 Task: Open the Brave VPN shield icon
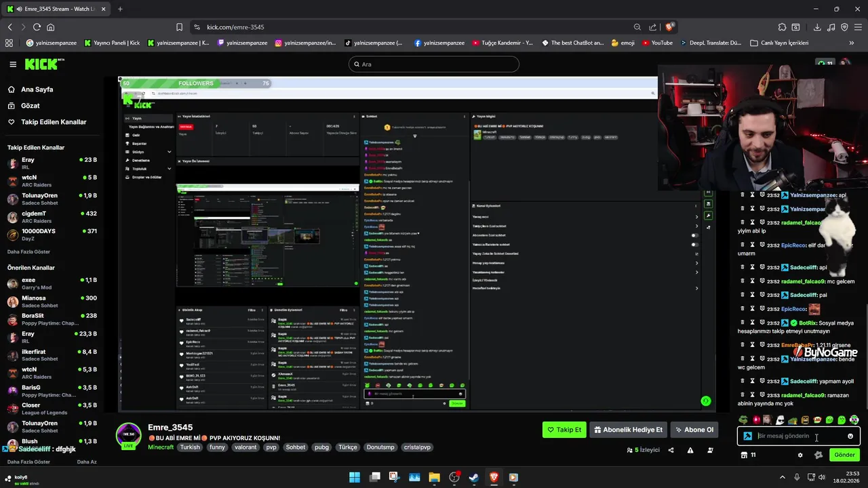pos(844,27)
